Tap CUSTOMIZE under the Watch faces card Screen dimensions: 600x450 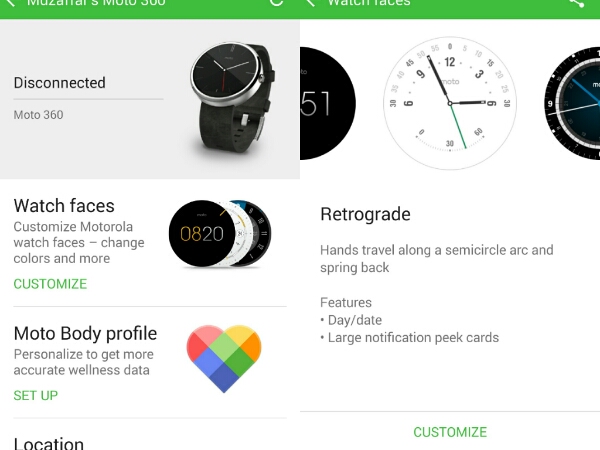[50, 284]
